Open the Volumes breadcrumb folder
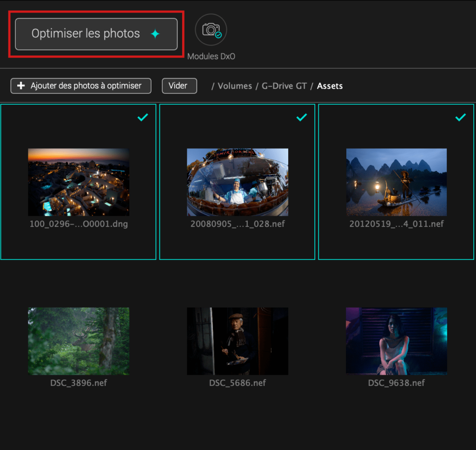 click(235, 86)
